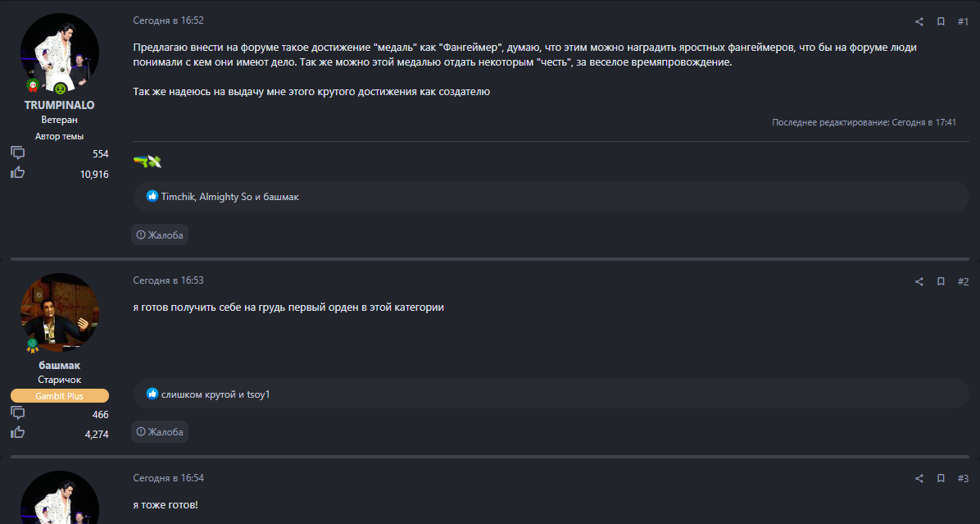
Task: Click share icon on post #1
Action: (919, 21)
